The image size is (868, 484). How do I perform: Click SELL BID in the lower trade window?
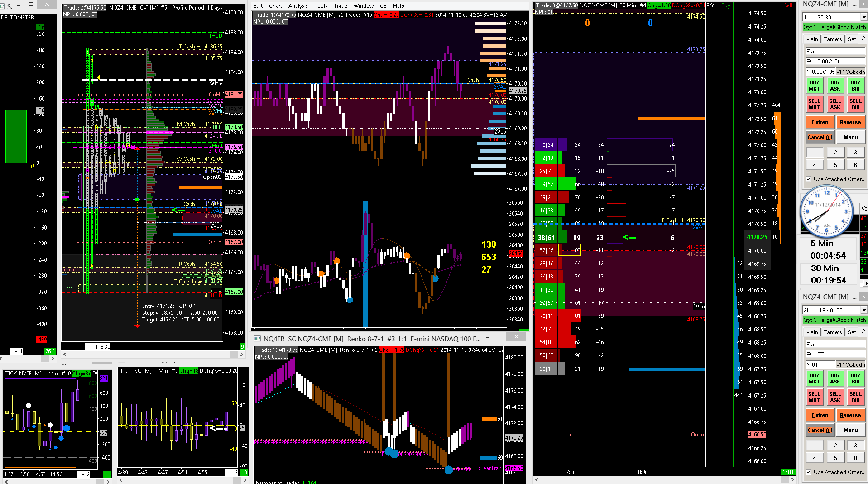[855, 397]
